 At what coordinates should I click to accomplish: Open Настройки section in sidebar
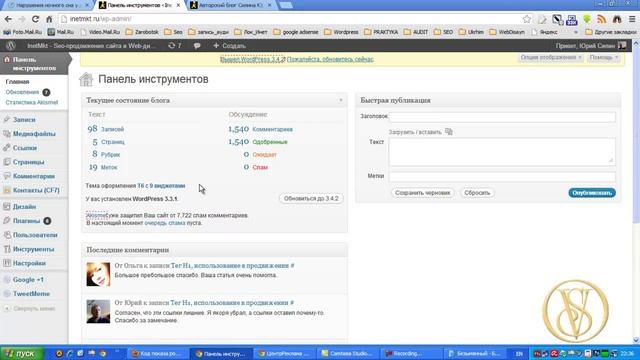pos(29,263)
